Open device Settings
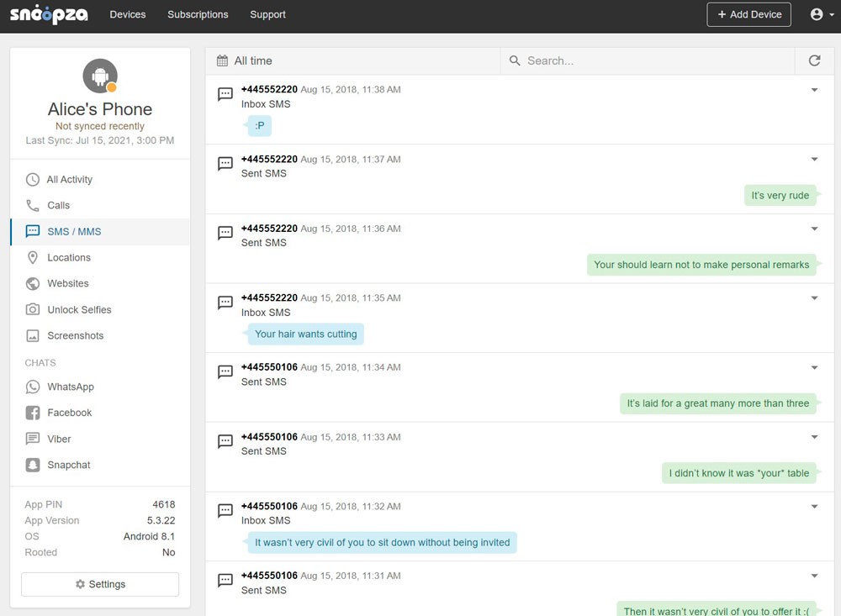 (x=100, y=584)
